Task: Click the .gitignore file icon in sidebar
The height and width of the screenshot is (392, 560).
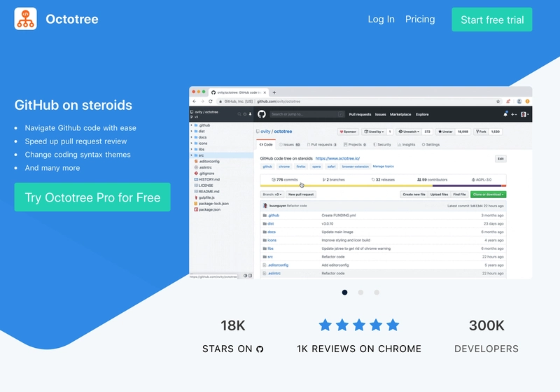Action: click(196, 173)
